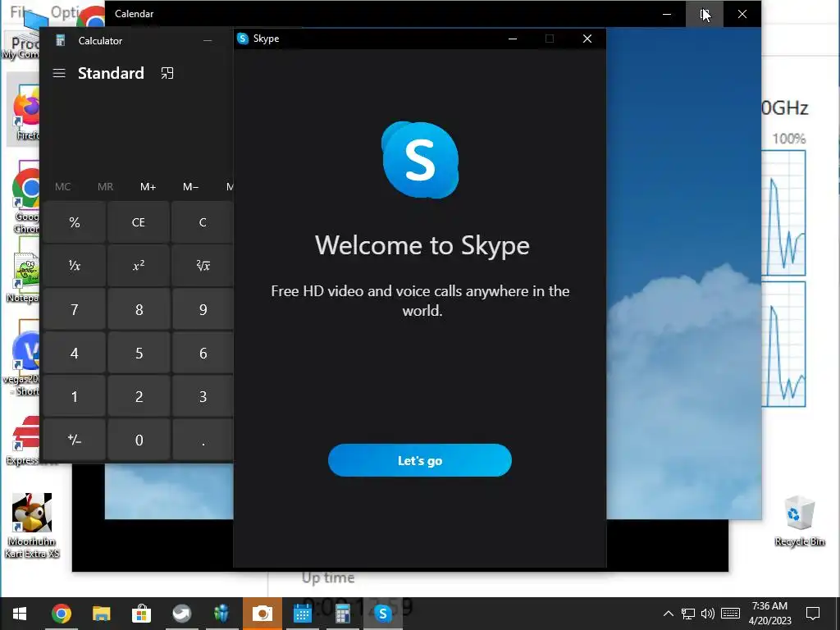Close the Calendar window
The image size is (840, 630).
point(742,14)
